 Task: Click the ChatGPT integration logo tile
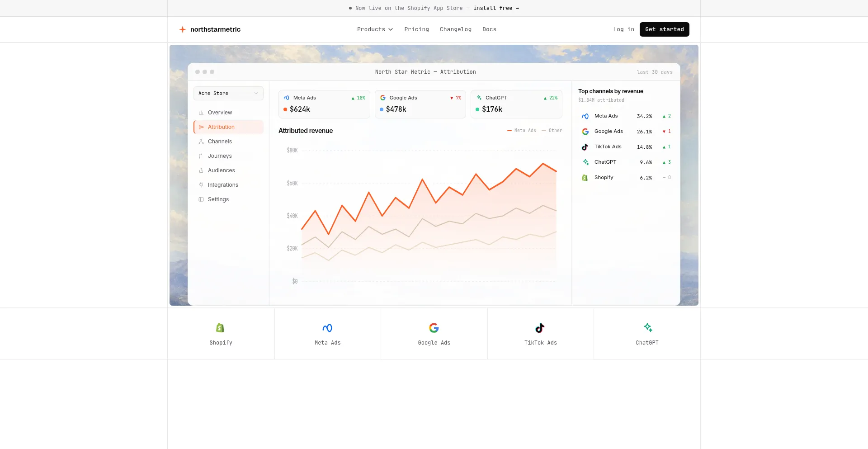[x=647, y=334]
